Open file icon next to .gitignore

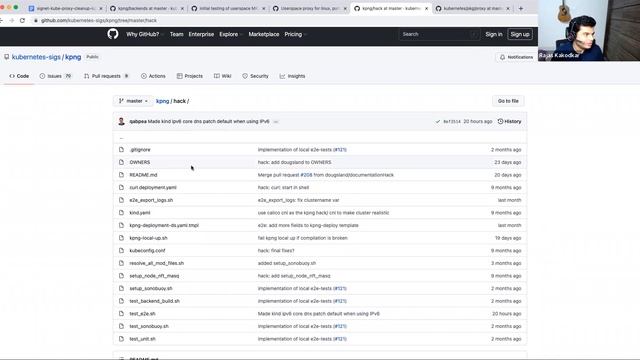click(x=121, y=150)
